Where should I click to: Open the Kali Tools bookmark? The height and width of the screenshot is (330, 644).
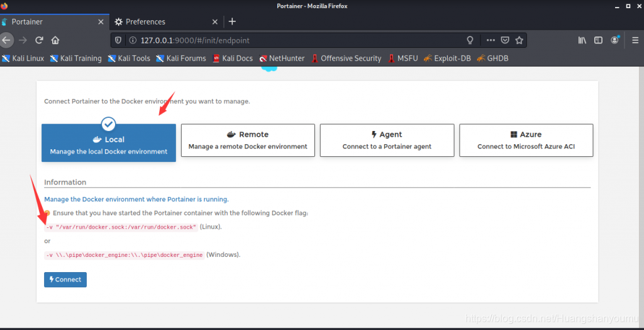129,59
